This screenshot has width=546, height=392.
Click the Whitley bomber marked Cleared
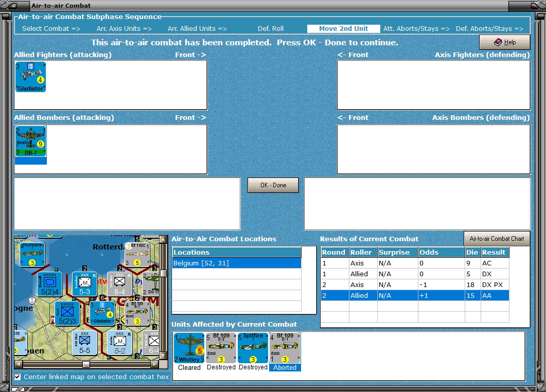189,348
